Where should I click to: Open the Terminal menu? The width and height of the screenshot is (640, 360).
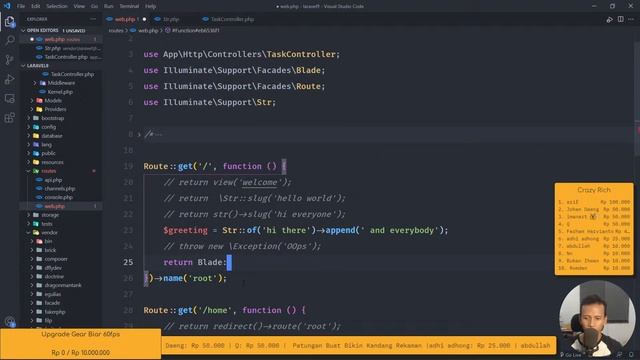(129, 6)
